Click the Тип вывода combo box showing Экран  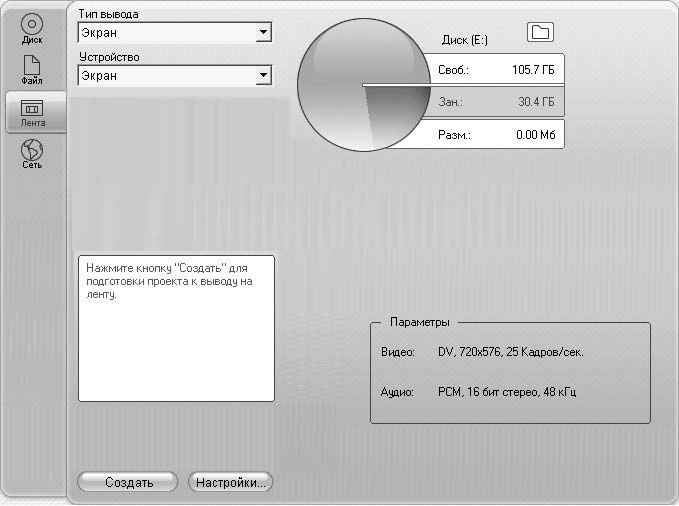point(166,33)
